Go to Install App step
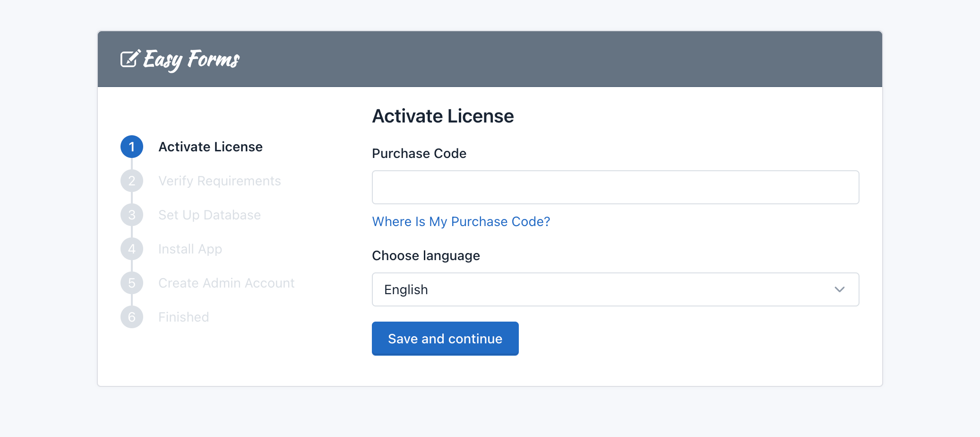Viewport: 980px width, 437px height. point(190,249)
